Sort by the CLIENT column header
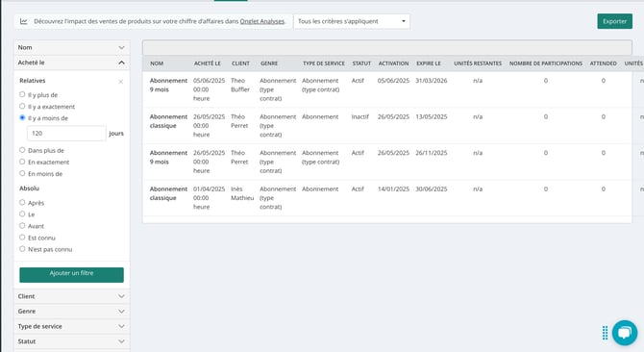 point(240,63)
